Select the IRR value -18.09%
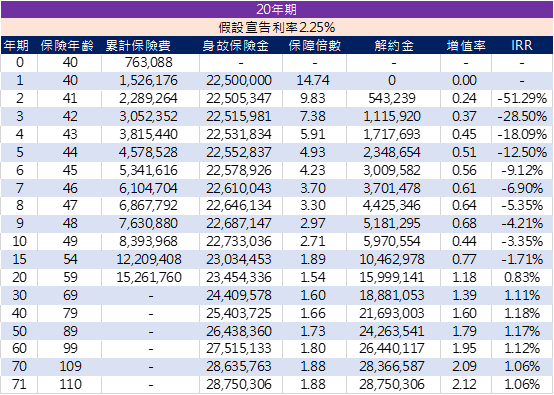The image size is (554, 395). [x=522, y=135]
